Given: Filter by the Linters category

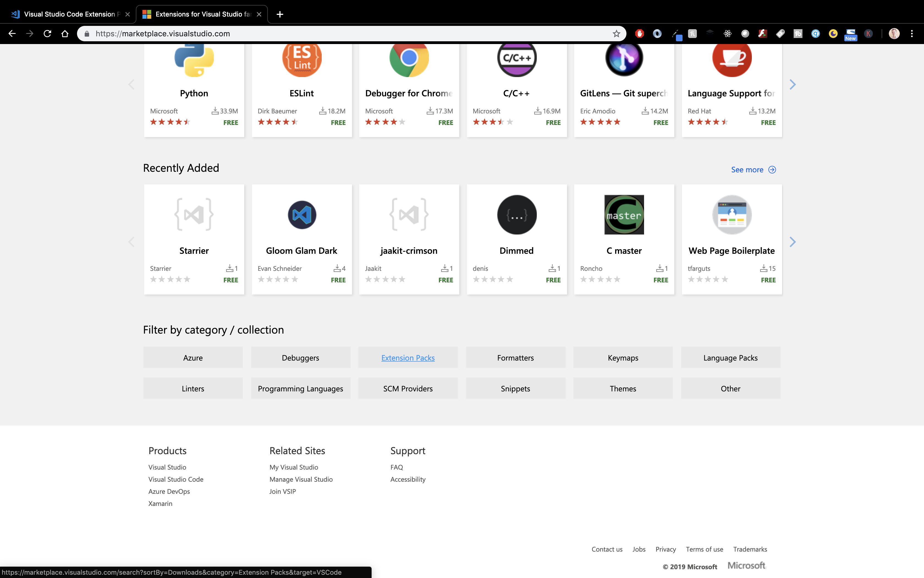Looking at the screenshot, I should [193, 388].
